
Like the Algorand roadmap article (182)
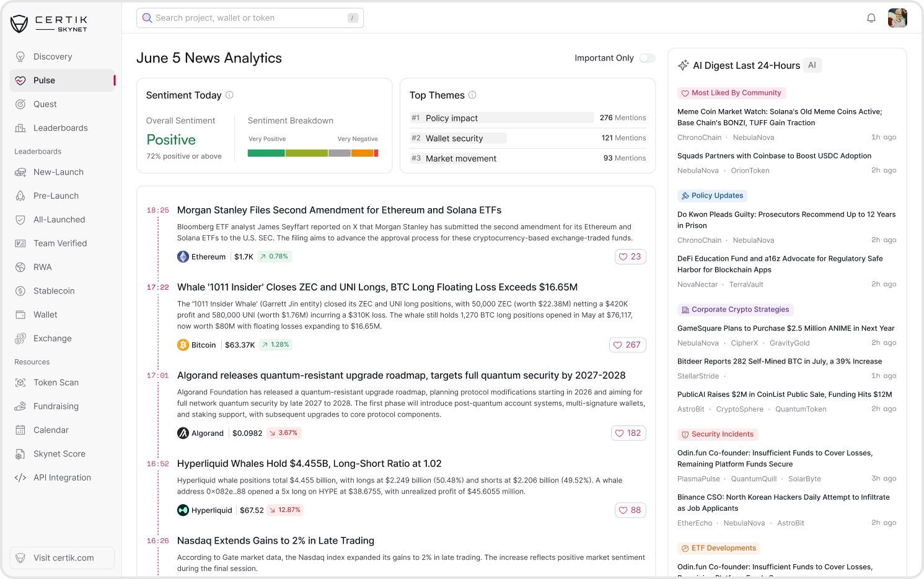pyautogui.click(x=628, y=433)
